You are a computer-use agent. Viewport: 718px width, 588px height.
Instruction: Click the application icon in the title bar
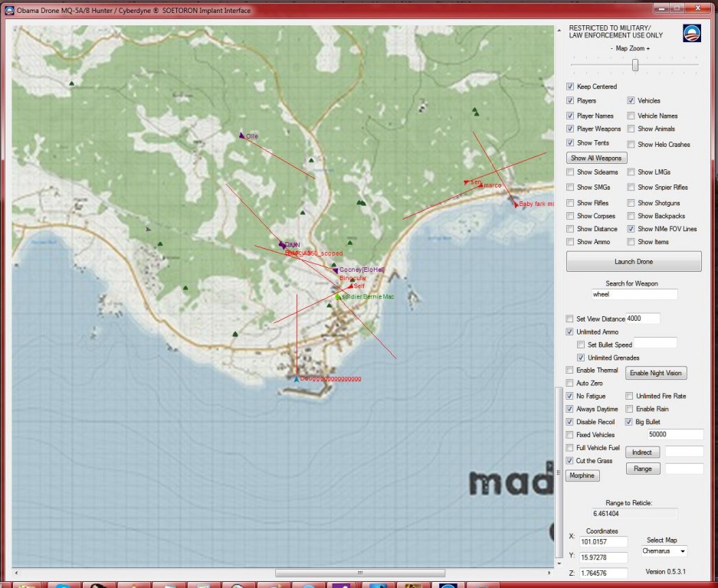click(x=9, y=10)
